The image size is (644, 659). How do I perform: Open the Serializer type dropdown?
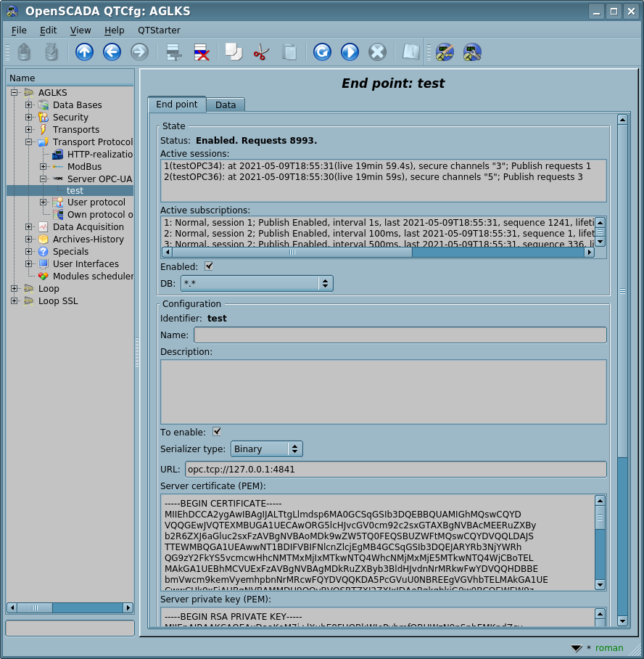[x=267, y=449]
